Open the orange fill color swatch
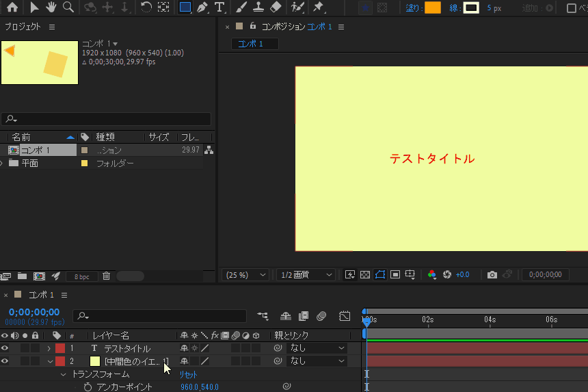Viewport: 588px width, 392px height. click(x=432, y=8)
